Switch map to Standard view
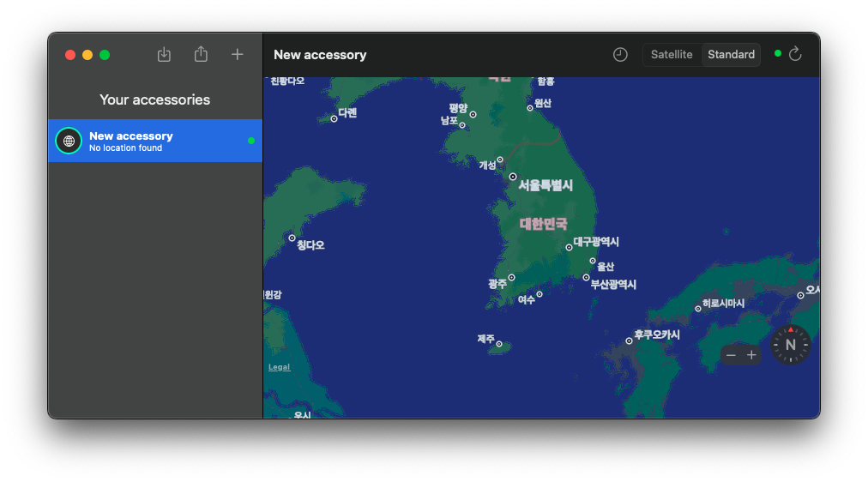This screenshot has height=482, width=868. coord(731,54)
